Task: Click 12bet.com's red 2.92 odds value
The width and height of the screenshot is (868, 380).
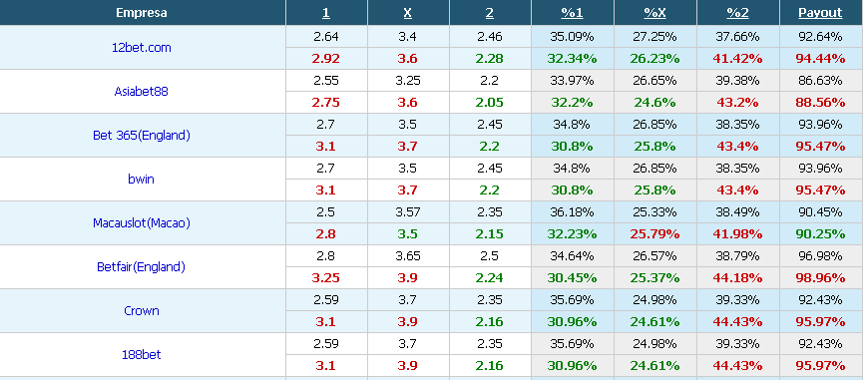Action: click(326, 59)
